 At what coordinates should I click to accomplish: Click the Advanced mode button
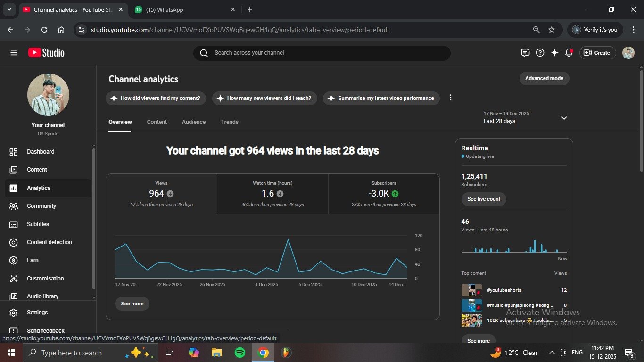(544, 78)
